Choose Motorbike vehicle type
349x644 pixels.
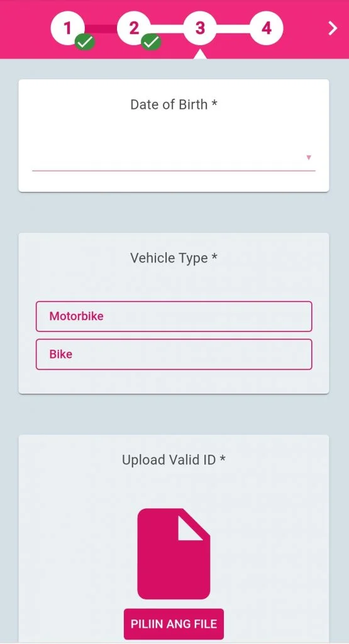[x=174, y=316]
